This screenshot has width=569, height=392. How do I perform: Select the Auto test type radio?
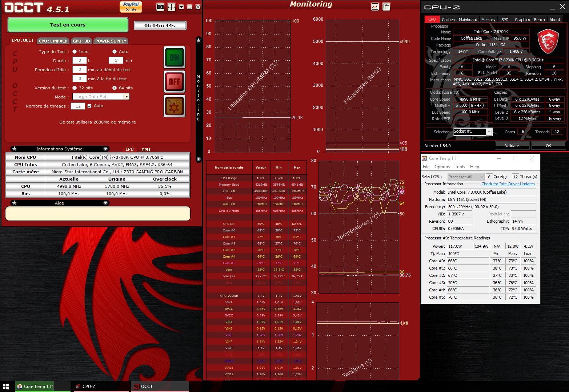tap(115, 52)
